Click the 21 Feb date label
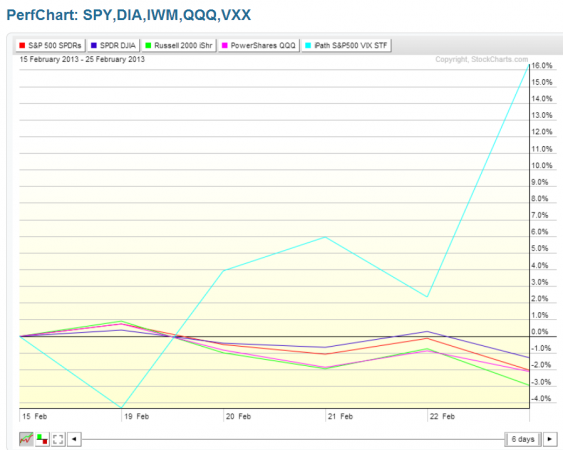563x450 pixels. 340,416
